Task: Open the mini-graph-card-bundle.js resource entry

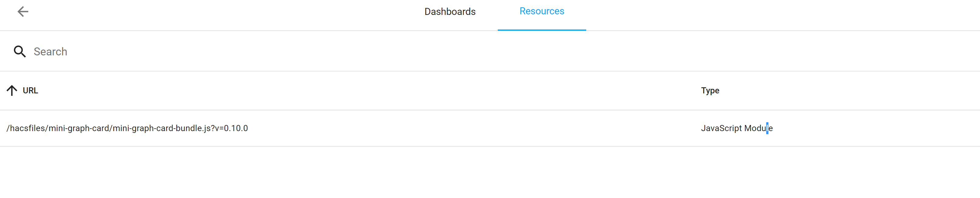Action: [x=127, y=128]
